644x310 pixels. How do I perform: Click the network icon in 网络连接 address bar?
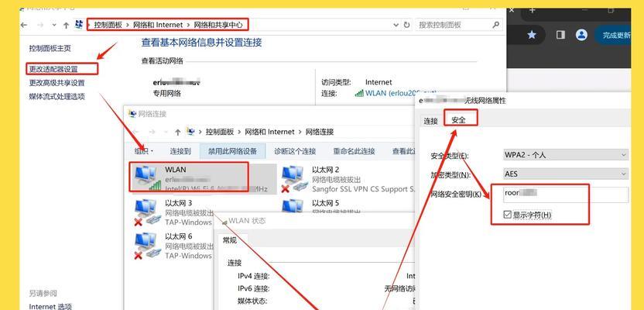(190, 132)
